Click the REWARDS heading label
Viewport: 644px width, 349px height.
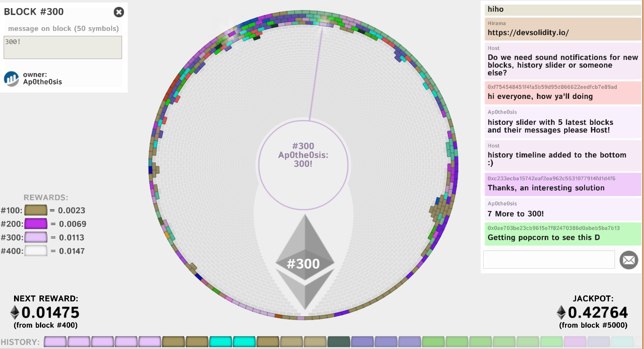(46, 198)
